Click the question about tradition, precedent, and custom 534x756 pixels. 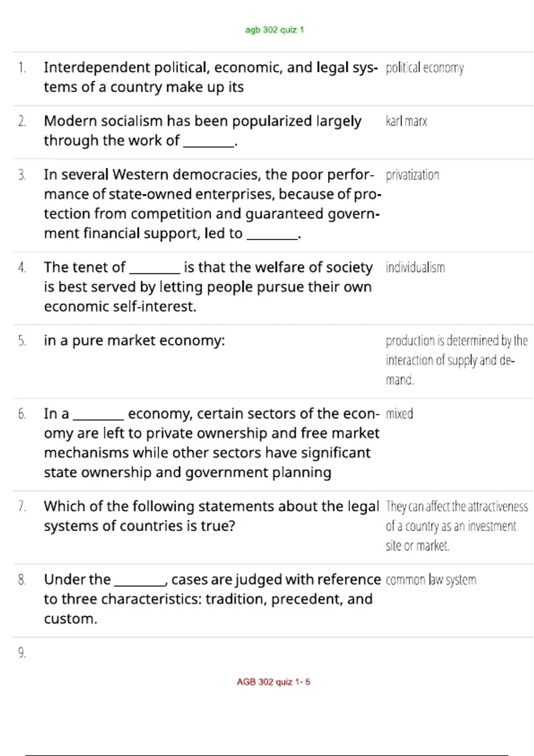pos(212,599)
